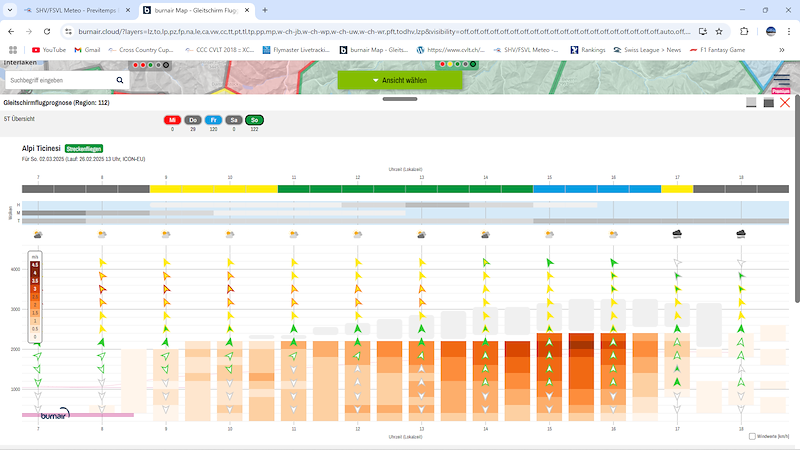Open Swiss League News bookmark
The width and height of the screenshot is (800, 450).
(647, 50)
